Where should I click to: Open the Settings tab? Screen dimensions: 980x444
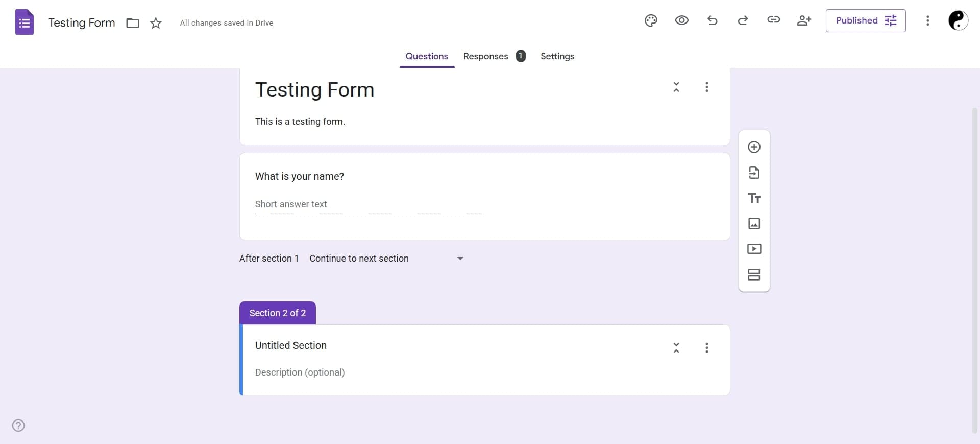pos(557,56)
